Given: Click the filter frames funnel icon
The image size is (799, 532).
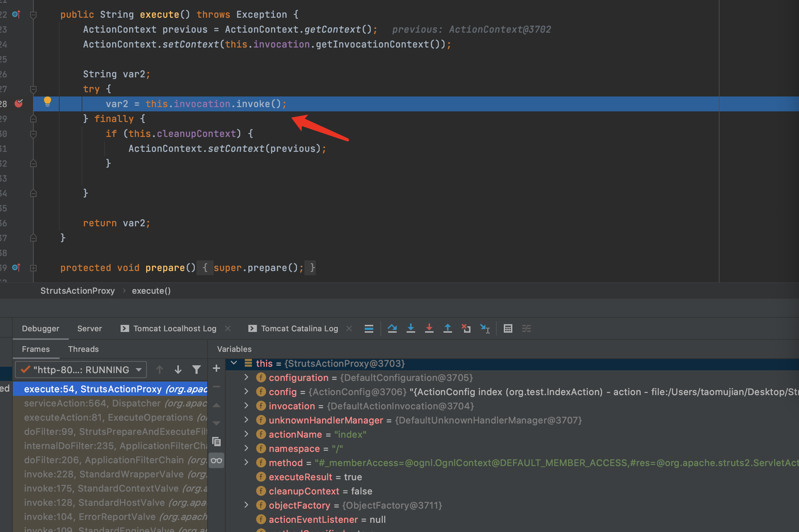Looking at the screenshot, I should 197,370.
